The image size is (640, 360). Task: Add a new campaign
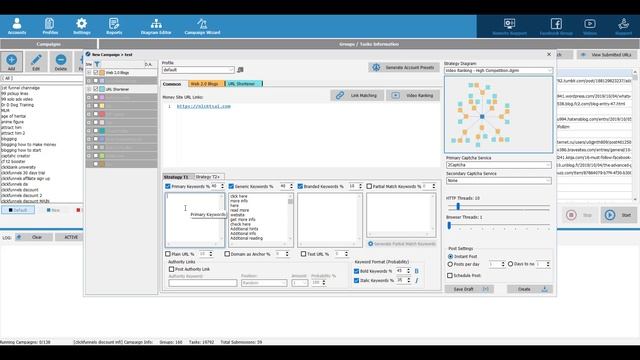11,62
